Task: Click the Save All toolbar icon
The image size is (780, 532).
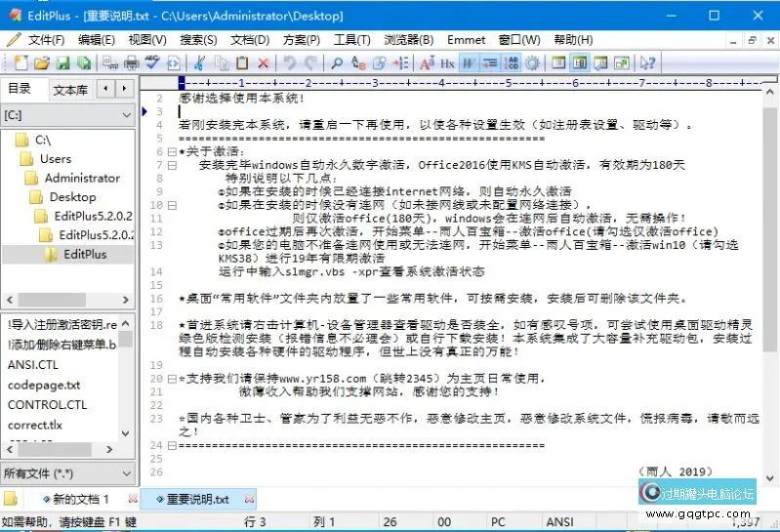Action: click(84, 63)
